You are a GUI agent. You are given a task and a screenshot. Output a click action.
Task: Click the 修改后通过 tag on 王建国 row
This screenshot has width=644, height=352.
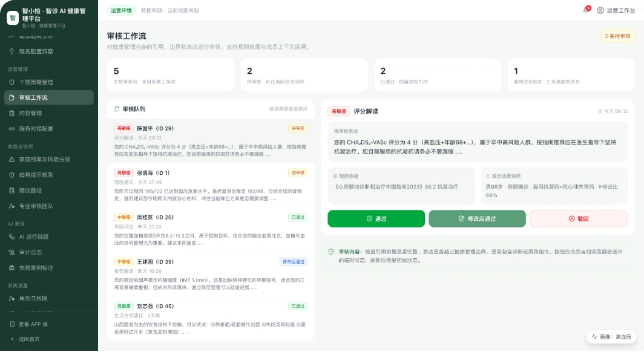(x=293, y=262)
